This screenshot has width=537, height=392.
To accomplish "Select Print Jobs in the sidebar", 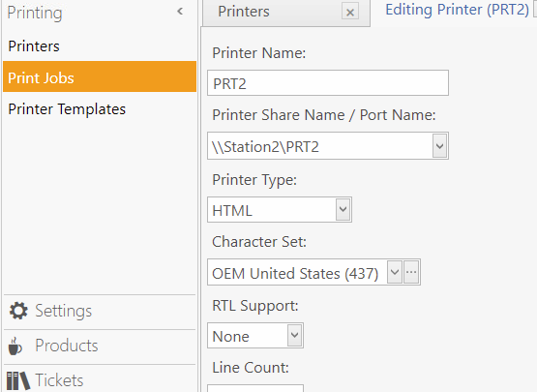I will pyautogui.click(x=100, y=76).
